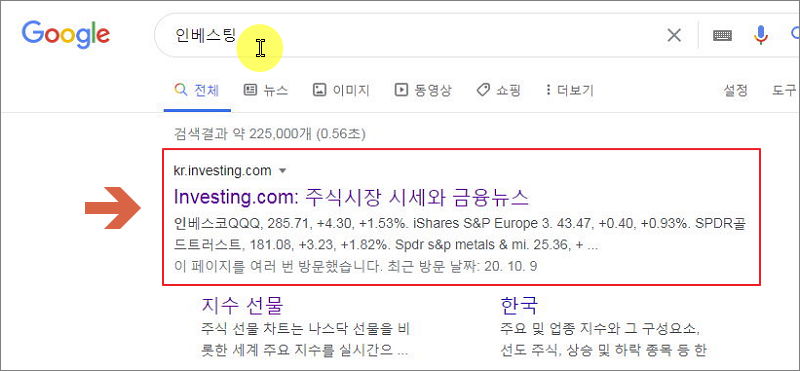
Task: Start voice search with microphone icon
Action: tap(761, 35)
